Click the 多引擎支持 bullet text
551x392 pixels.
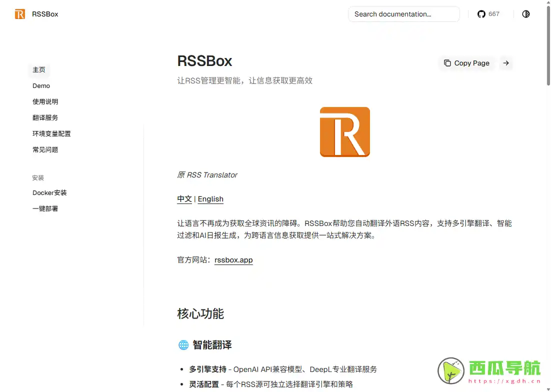pyautogui.click(x=207, y=369)
